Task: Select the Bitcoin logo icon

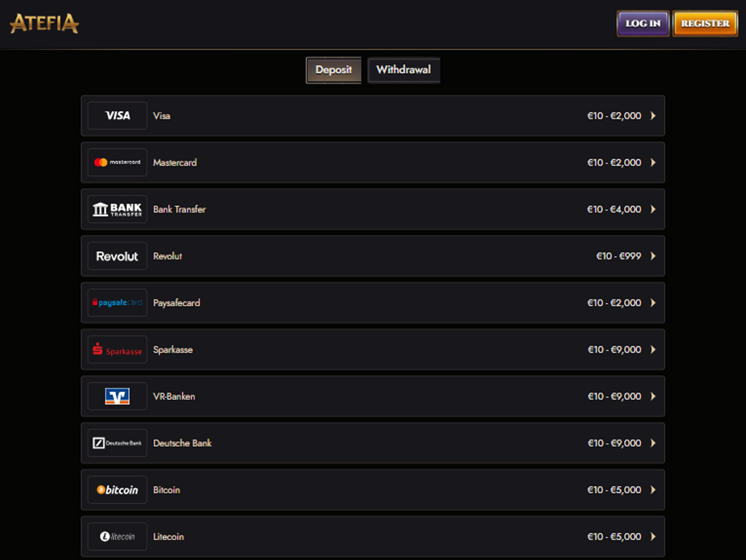Action: [117, 490]
